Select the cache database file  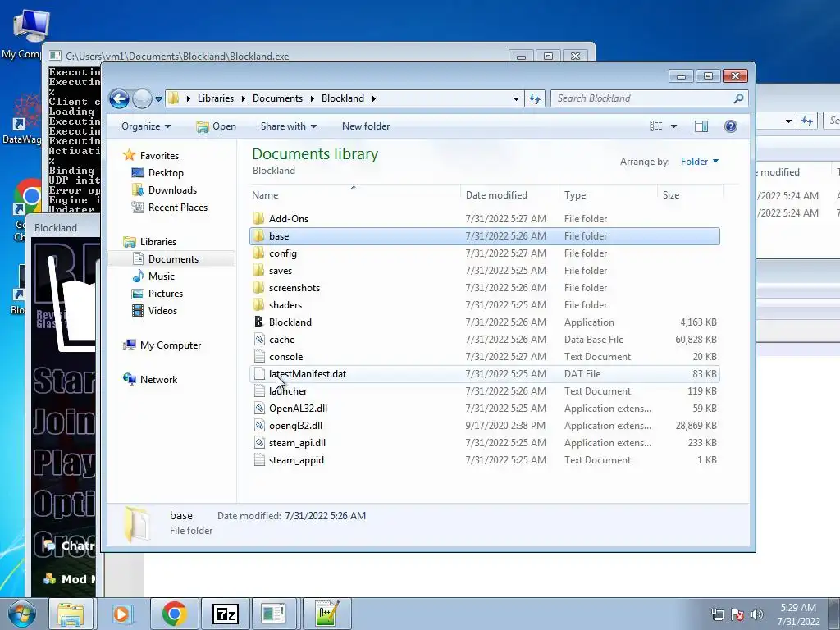click(484, 339)
